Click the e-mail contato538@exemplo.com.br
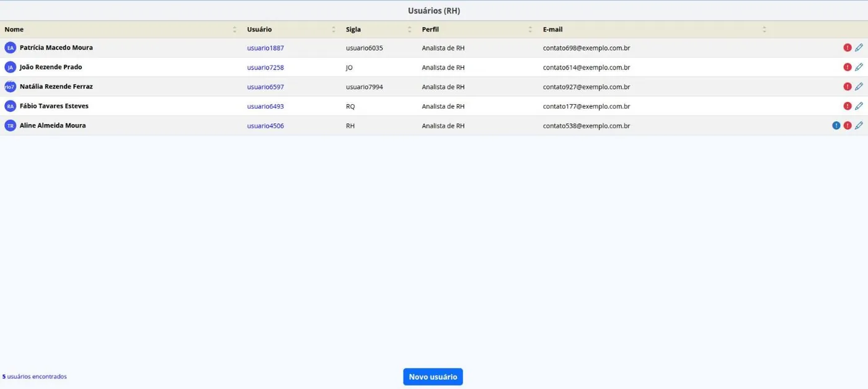Image resolution: width=868 pixels, height=389 pixels. coord(587,125)
